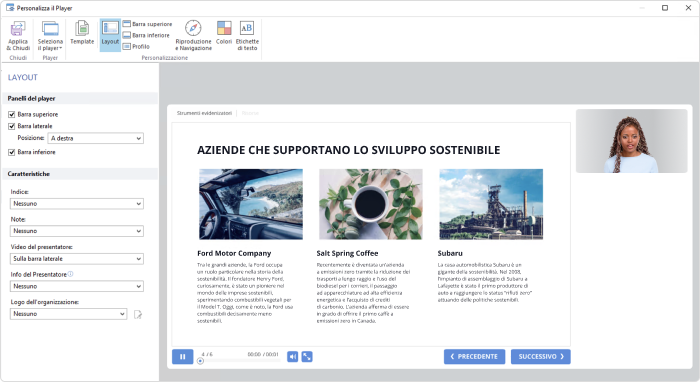Image resolution: width=700 pixels, height=382 pixels.
Task: Expand the Note dropdown
Action: coord(77,231)
